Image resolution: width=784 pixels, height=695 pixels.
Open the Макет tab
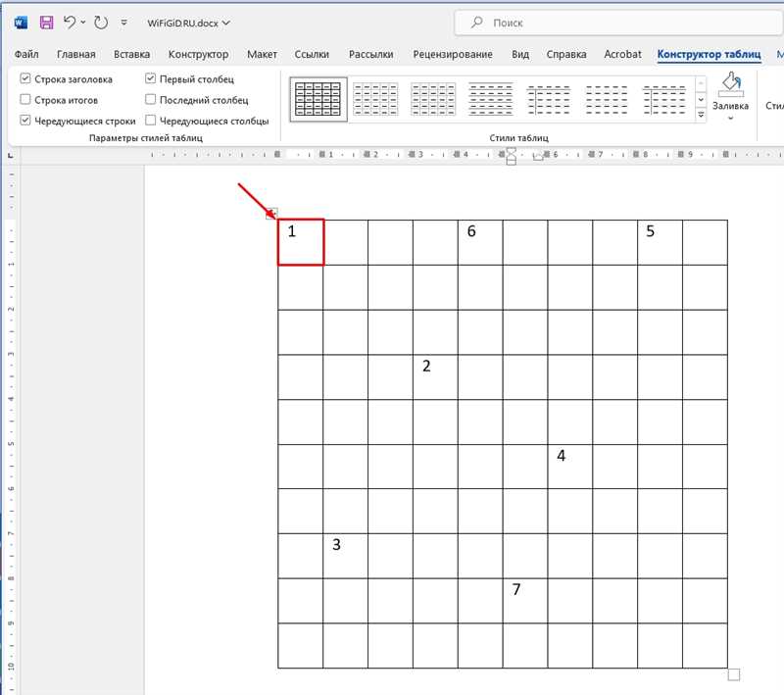pyautogui.click(x=262, y=54)
